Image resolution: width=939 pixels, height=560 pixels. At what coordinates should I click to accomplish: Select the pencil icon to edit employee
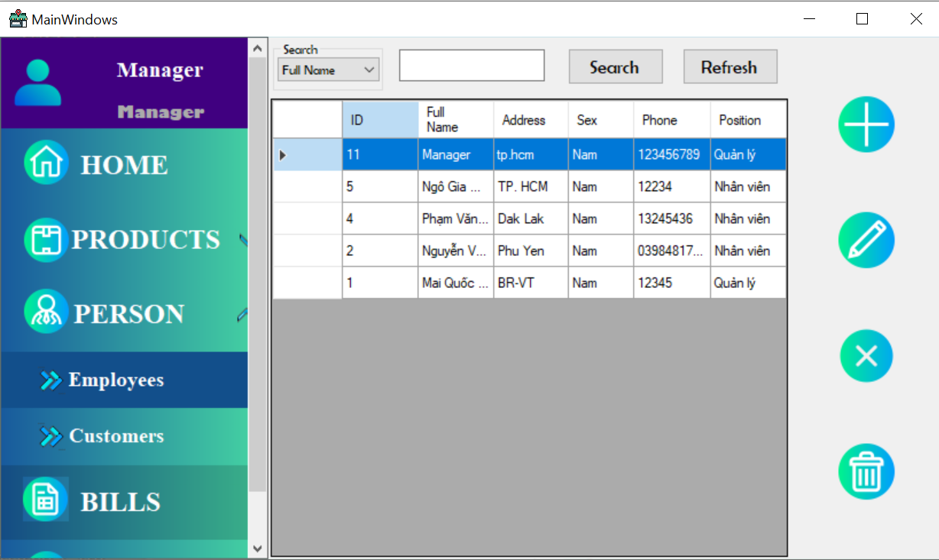tap(866, 240)
